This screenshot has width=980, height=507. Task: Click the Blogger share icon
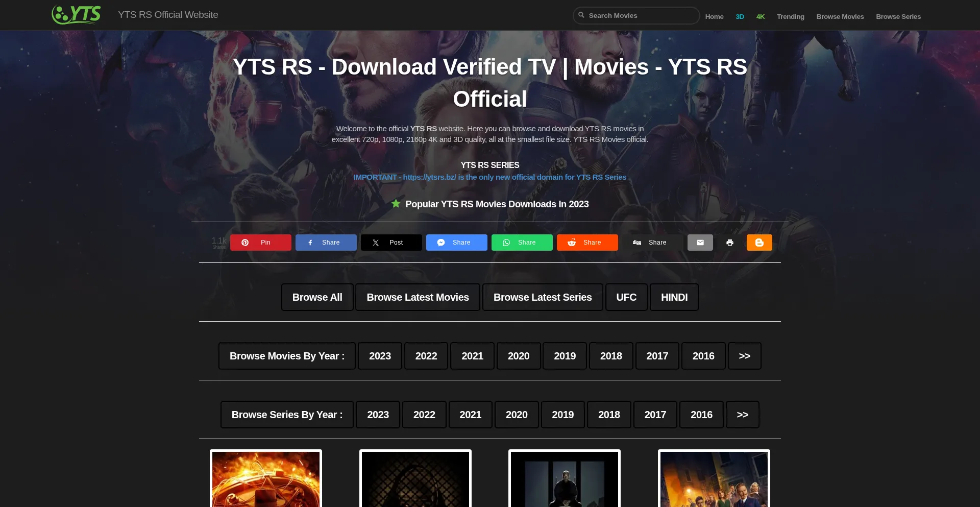coord(759,243)
